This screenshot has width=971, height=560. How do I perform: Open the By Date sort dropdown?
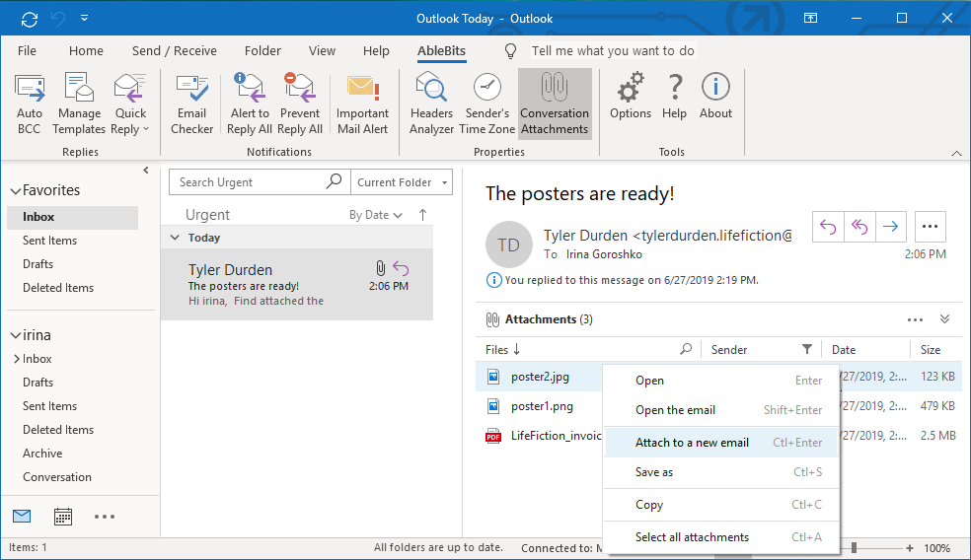[x=375, y=215]
